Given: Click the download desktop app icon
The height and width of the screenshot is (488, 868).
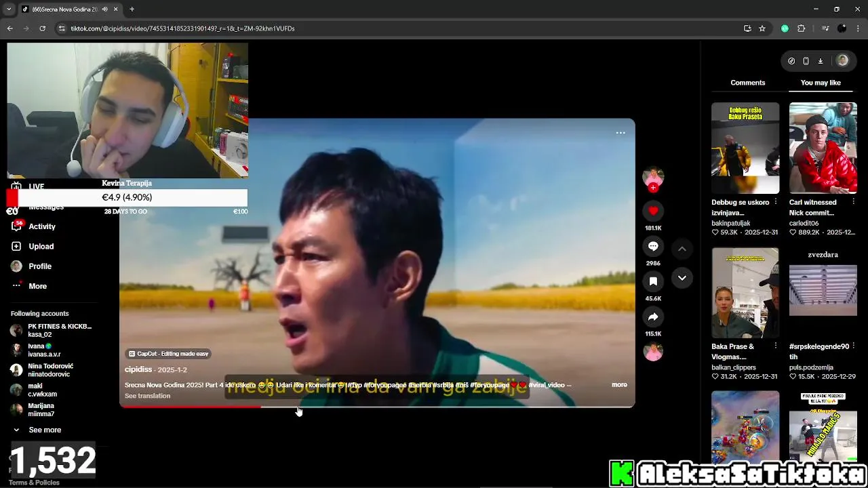Looking at the screenshot, I should coord(821,61).
